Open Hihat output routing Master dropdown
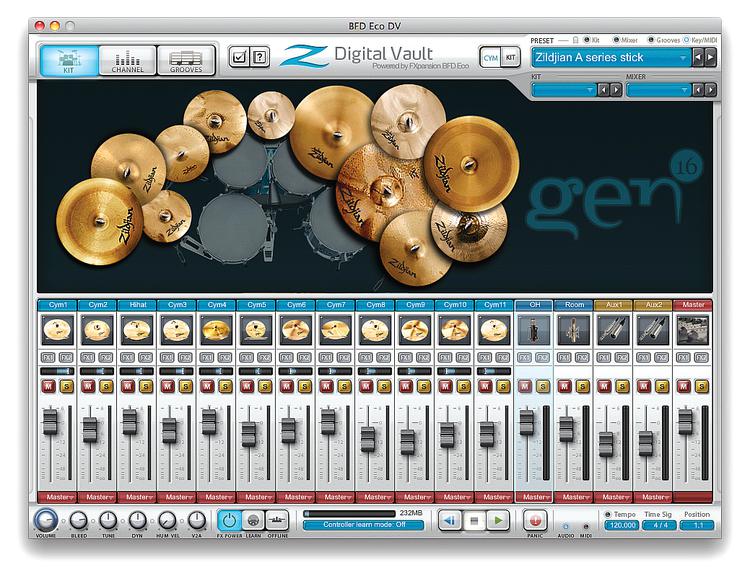The image size is (750, 578). (137, 497)
